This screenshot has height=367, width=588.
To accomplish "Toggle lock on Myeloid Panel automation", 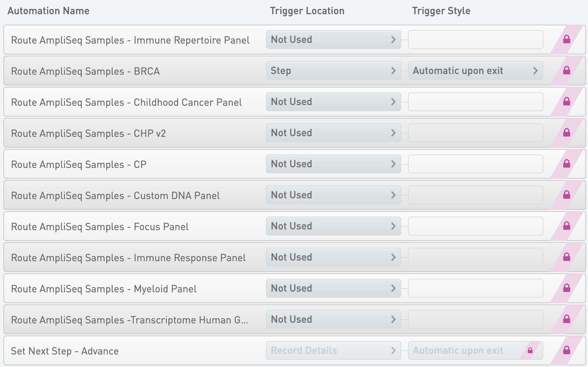I will tap(567, 288).
